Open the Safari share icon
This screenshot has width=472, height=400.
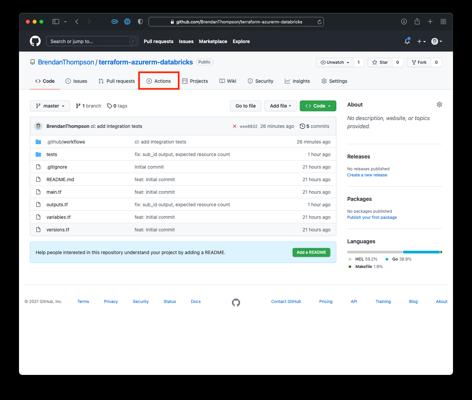(417, 22)
